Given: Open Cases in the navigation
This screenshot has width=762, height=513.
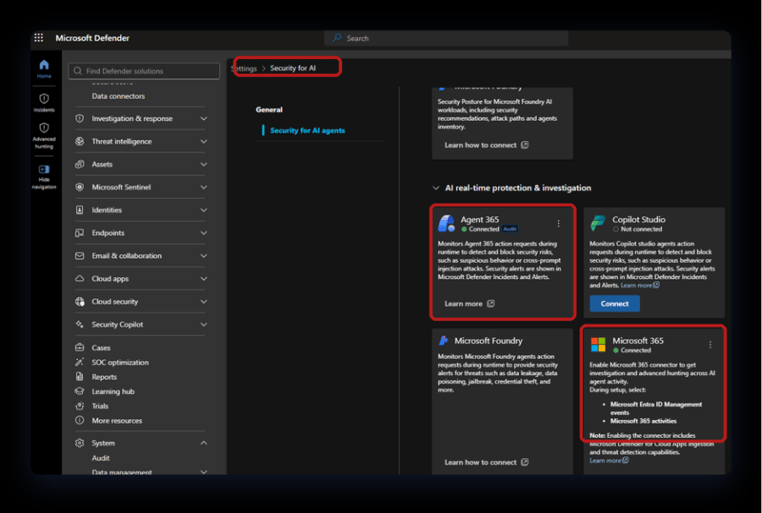Looking at the screenshot, I should coord(101,348).
